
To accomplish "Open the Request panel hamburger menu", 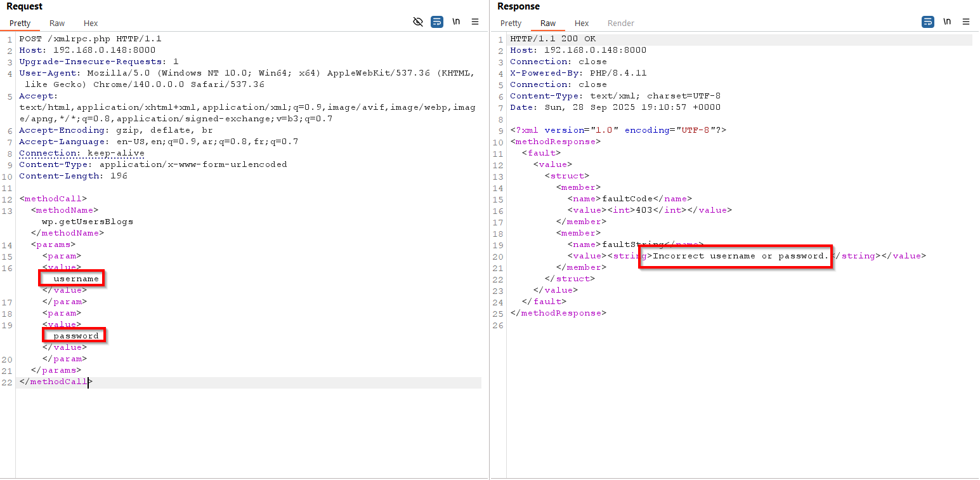I will click(475, 22).
